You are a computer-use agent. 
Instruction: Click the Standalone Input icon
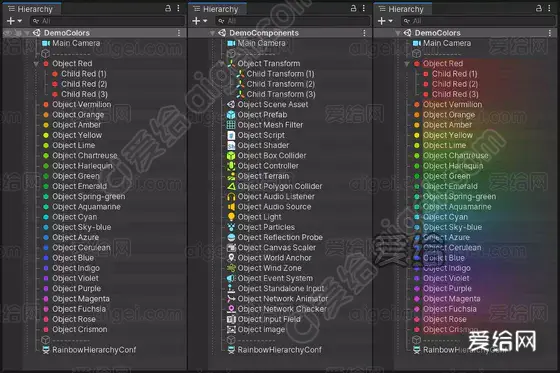coord(231,289)
